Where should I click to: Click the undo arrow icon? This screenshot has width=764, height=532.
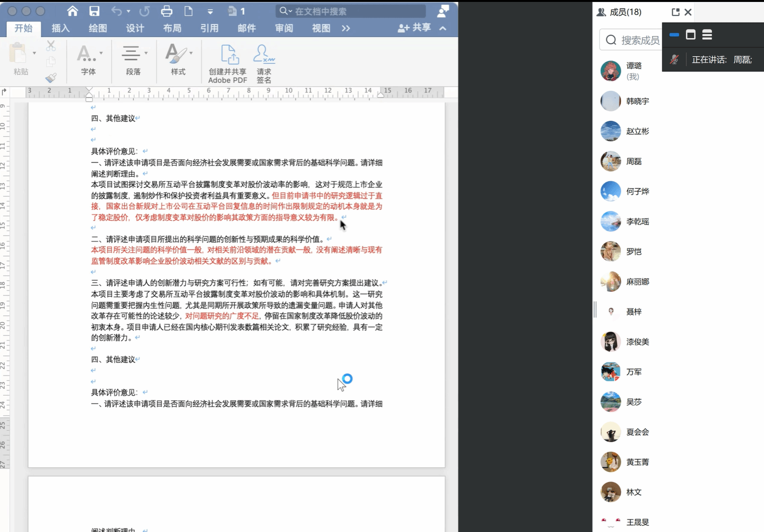(116, 11)
